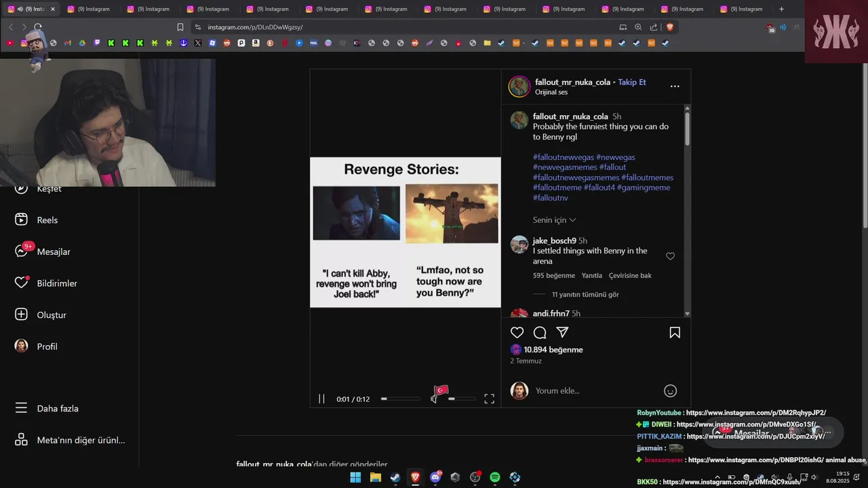Image resolution: width=868 pixels, height=488 pixels.
Task: Close the active Instagram tab
Action: pyautogui.click(x=53, y=9)
